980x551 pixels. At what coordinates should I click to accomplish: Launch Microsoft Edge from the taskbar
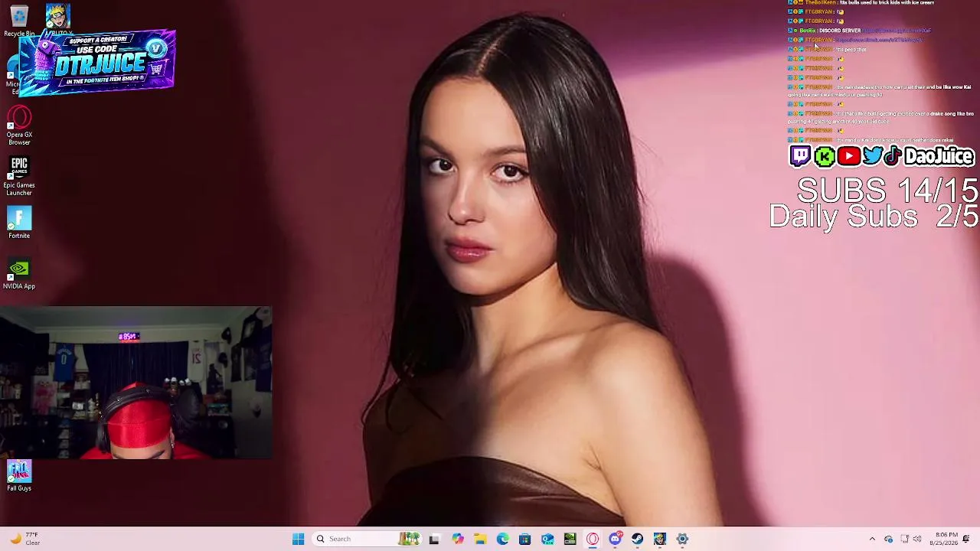502,539
